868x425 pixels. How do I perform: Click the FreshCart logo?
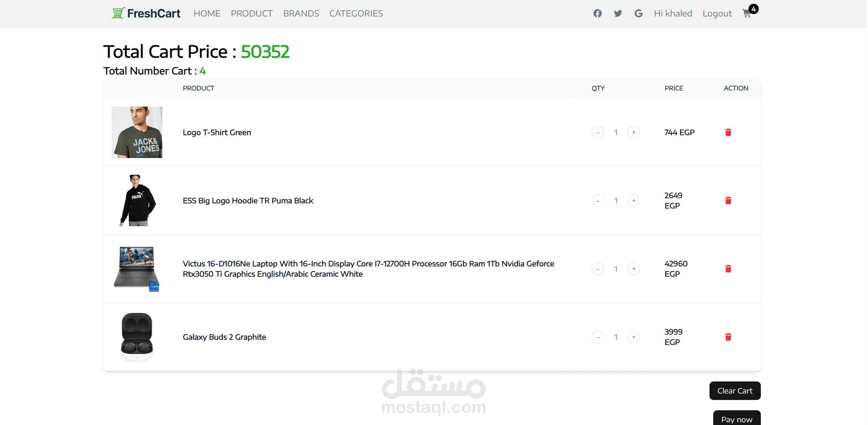pyautogui.click(x=146, y=13)
